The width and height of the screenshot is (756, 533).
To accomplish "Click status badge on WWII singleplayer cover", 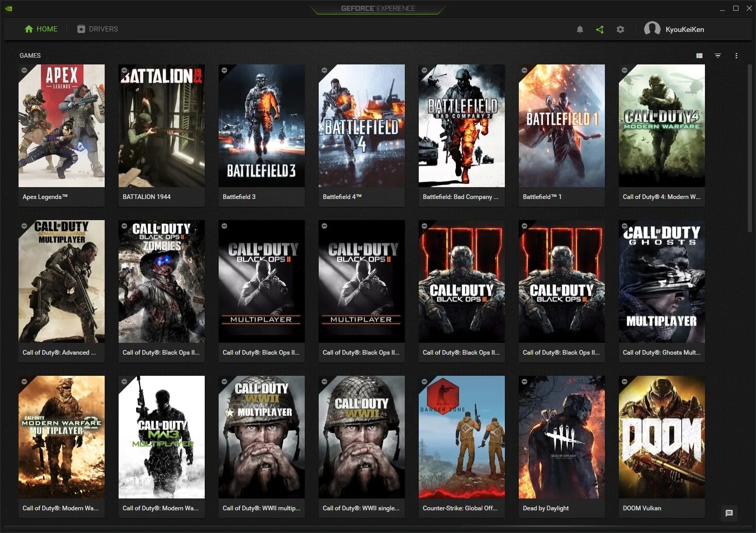I will click(324, 381).
